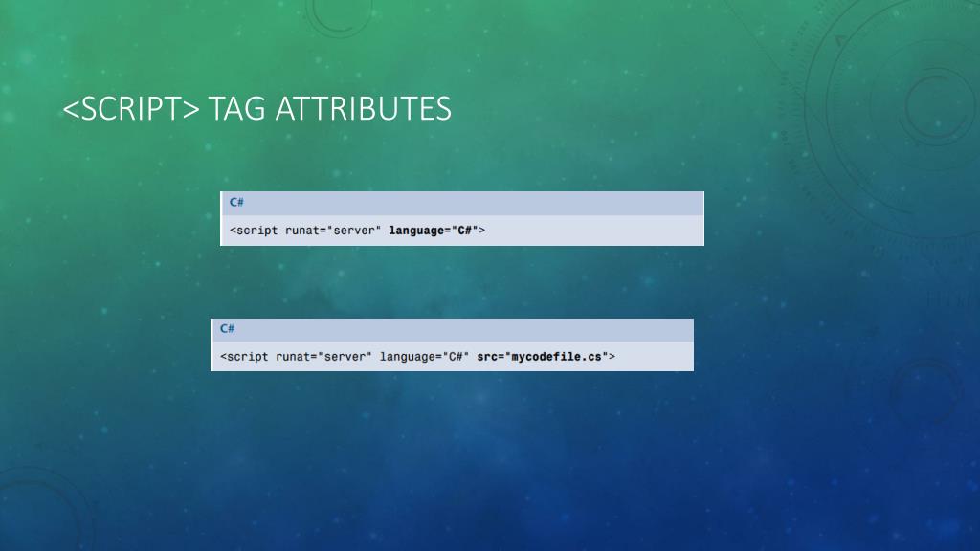Click runat="server" in the first code snippet
Viewport: 980px width, 551px height.
[332, 231]
